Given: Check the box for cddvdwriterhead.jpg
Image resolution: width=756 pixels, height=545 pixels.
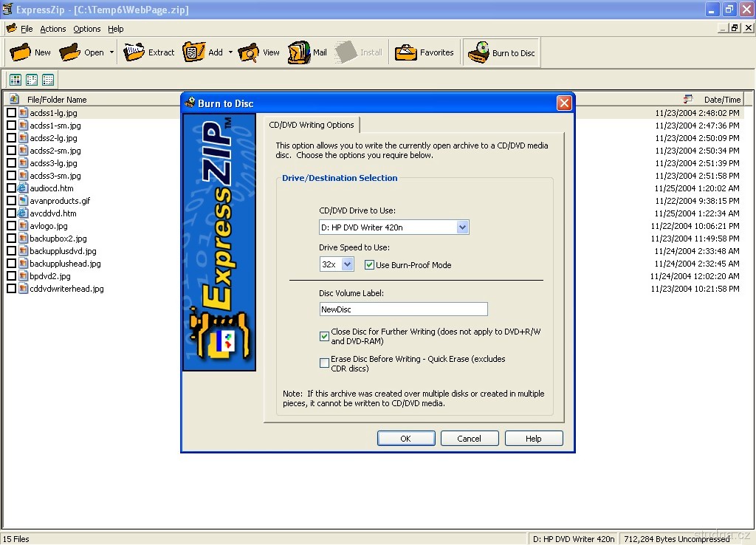Looking at the screenshot, I should point(12,289).
